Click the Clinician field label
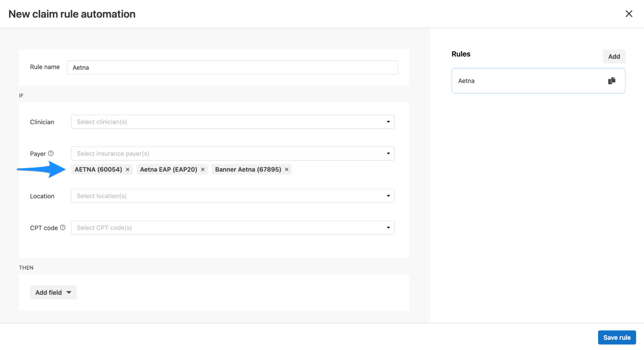Viewport: 644px width, 350px height. (x=42, y=122)
